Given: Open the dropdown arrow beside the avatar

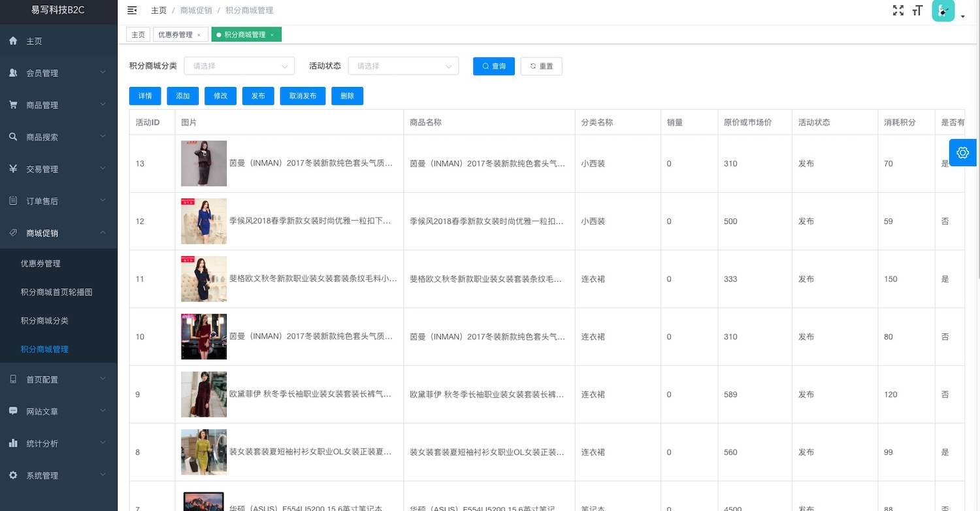Looking at the screenshot, I should (962, 16).
